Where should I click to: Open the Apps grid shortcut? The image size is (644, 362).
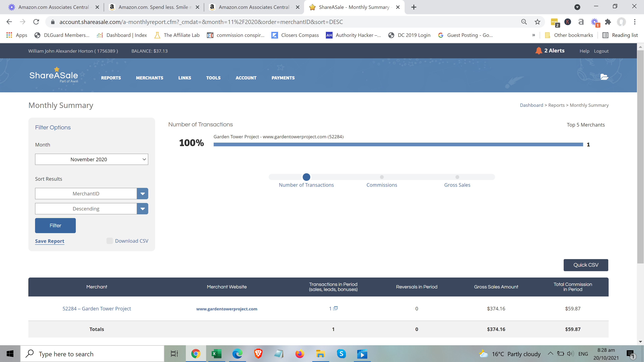tap(16, 35)
